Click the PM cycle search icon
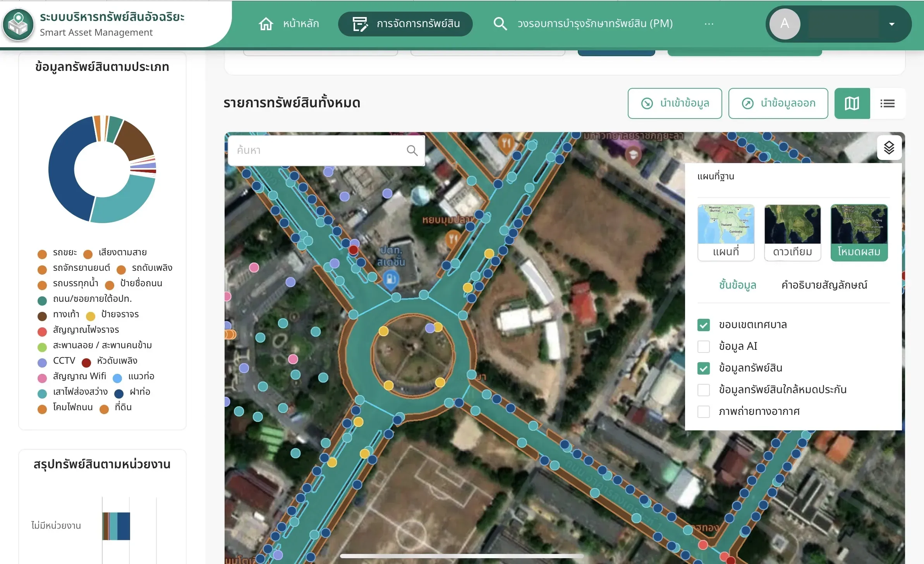The image size is (924, 564). [x=500, y=24]
